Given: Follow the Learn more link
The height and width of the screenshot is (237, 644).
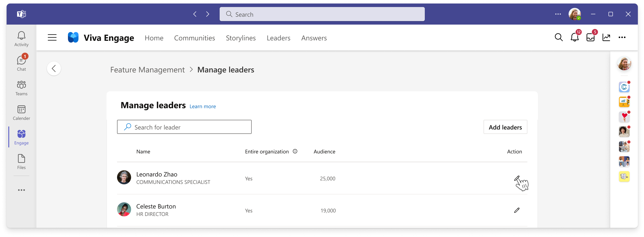Looking at the screenshot, I should coord(203,106).
